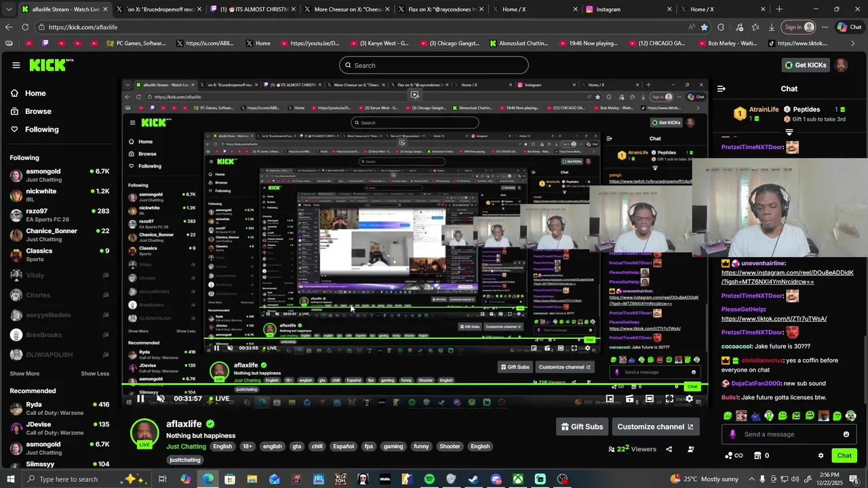
Task: Expand Following list with Show More
Action: point(24,373)
